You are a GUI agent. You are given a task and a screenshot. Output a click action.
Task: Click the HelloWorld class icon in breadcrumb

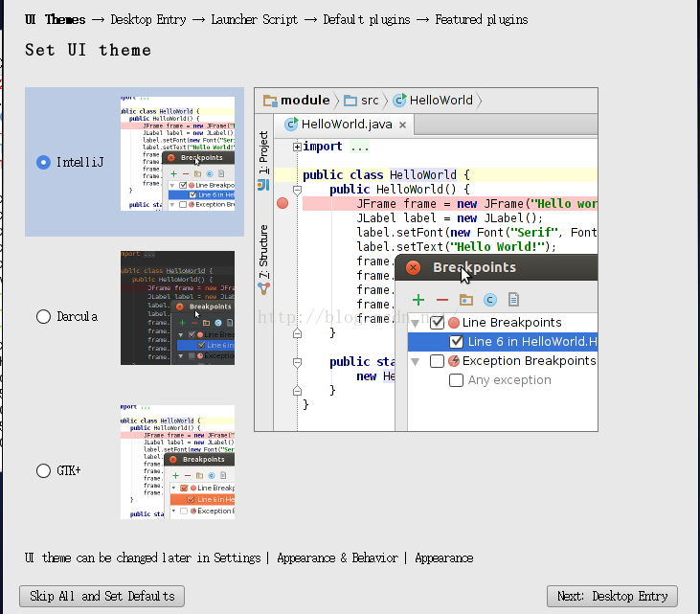tap(399, 100)
